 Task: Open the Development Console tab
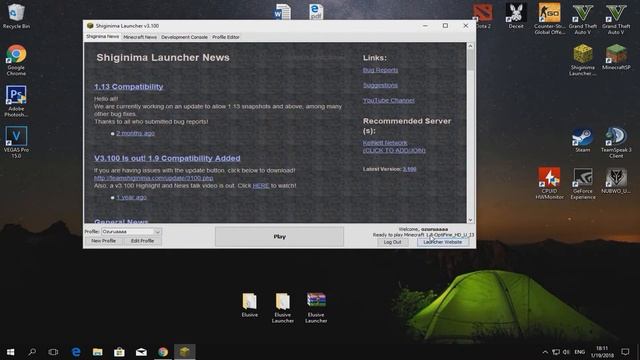184,37
